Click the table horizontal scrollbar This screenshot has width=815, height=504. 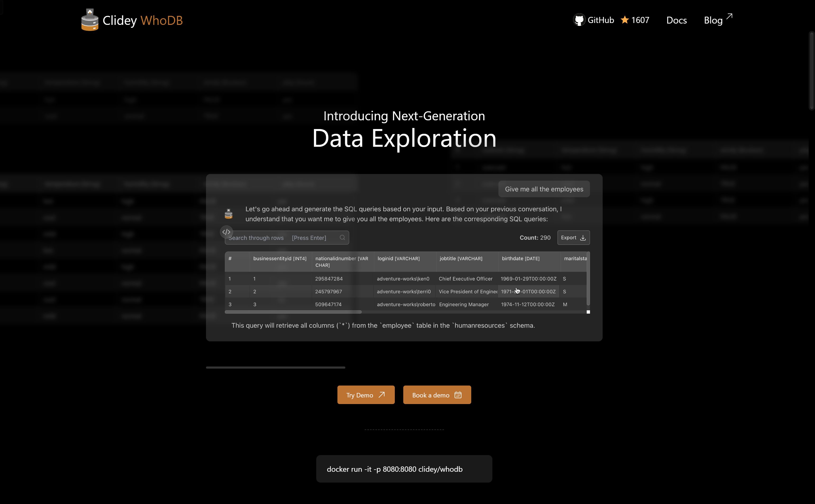(x=293, y=312)
